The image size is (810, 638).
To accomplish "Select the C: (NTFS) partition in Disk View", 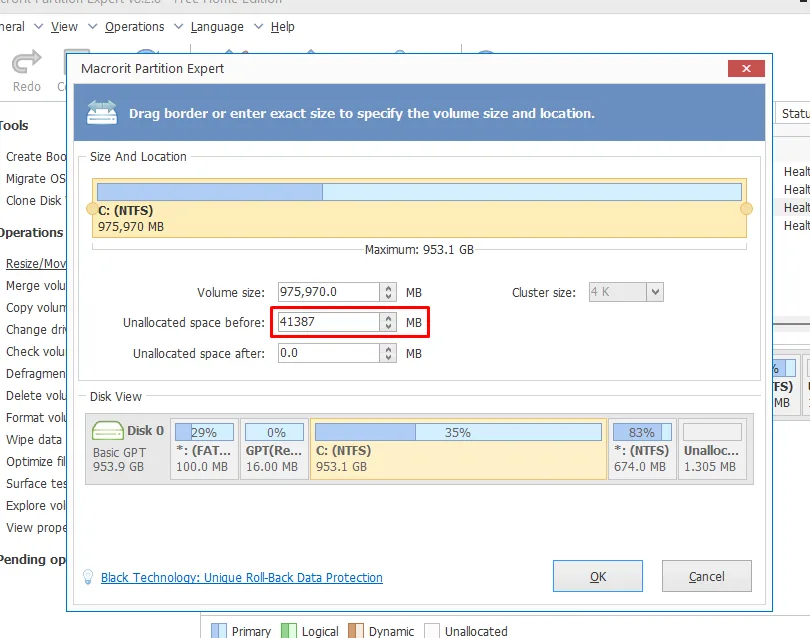I will (460, 440).
